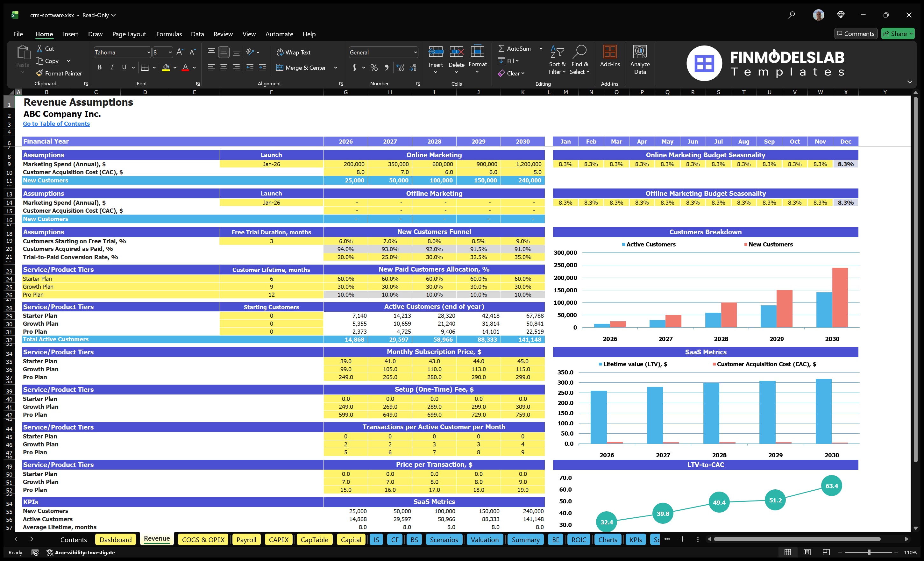924x561 pixels.
Task: Select the Format Painter tool
Action: click(59, 73)
